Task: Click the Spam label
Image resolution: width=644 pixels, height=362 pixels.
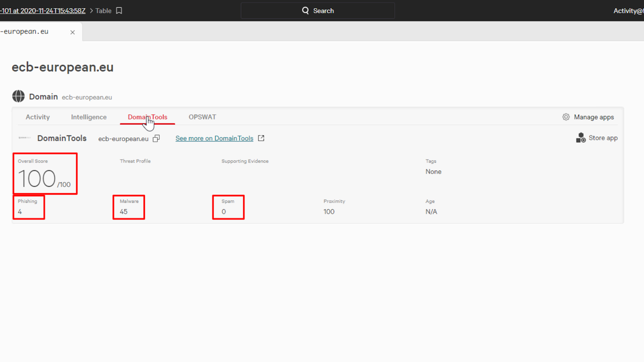Action: tap(228, 202)
